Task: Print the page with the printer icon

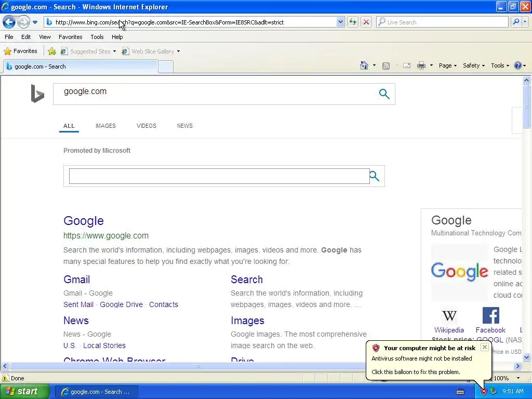Action: [x=421, y=65]
